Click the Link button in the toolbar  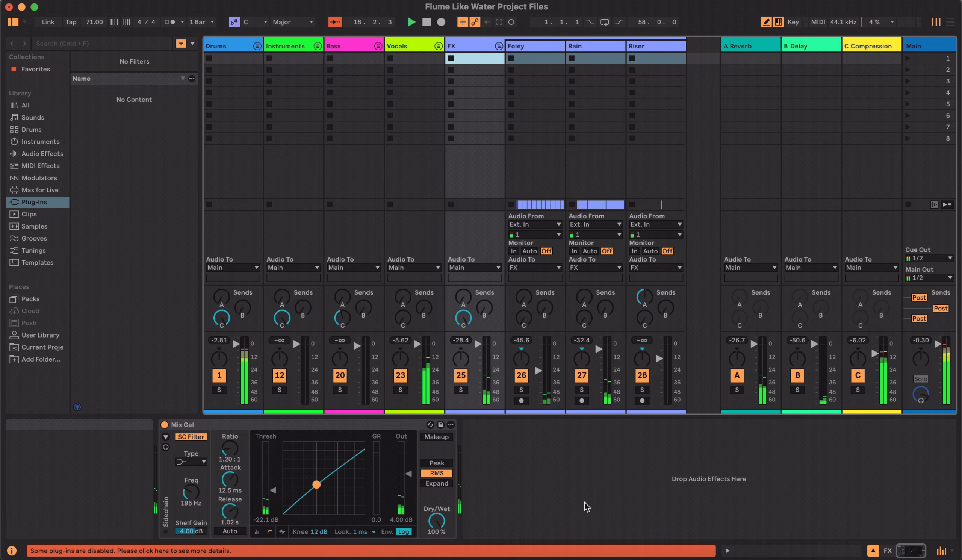[x=48, y=22]
